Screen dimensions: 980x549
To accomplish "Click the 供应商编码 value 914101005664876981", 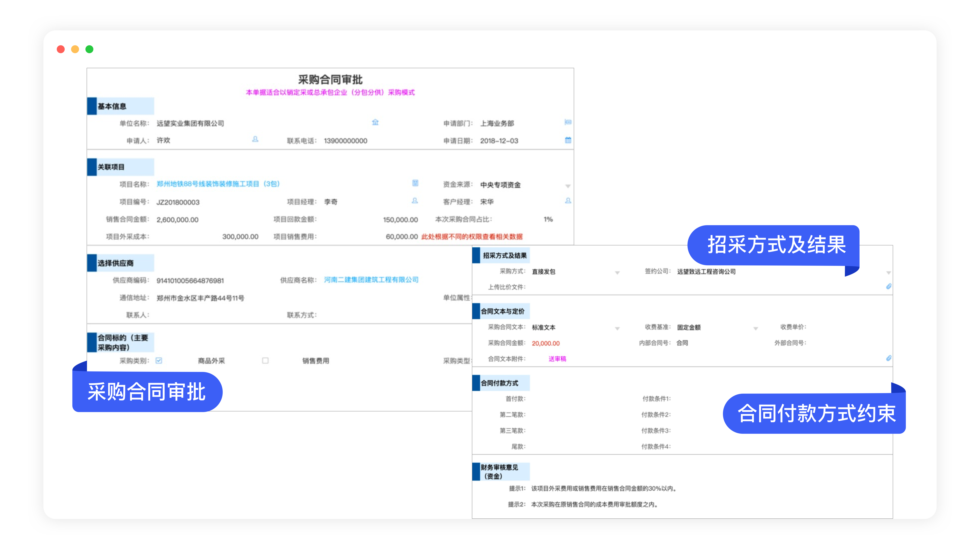I will (x=190, y=281).
